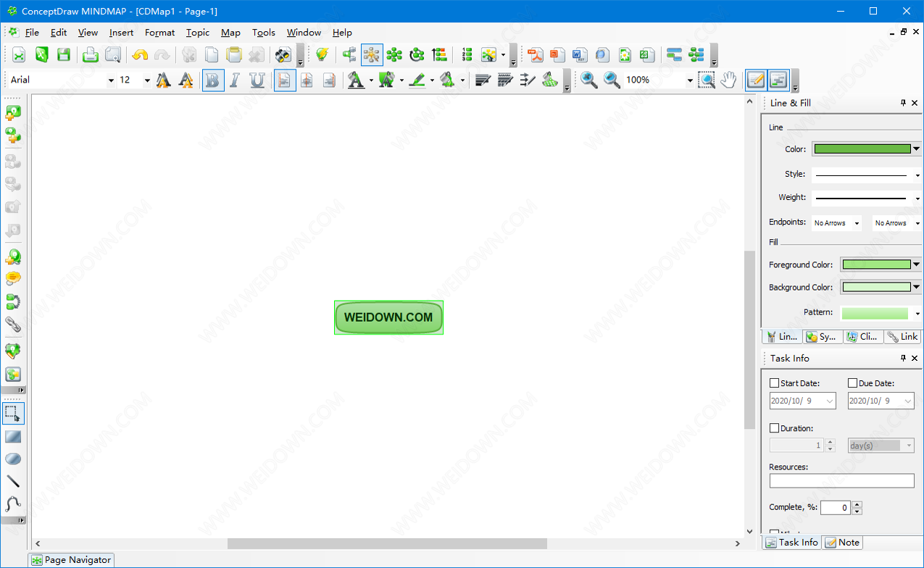Increase the Complete percent stepper
Viewport: 924px width, 568px height.
pyautogui.click(x=857, y=504)
